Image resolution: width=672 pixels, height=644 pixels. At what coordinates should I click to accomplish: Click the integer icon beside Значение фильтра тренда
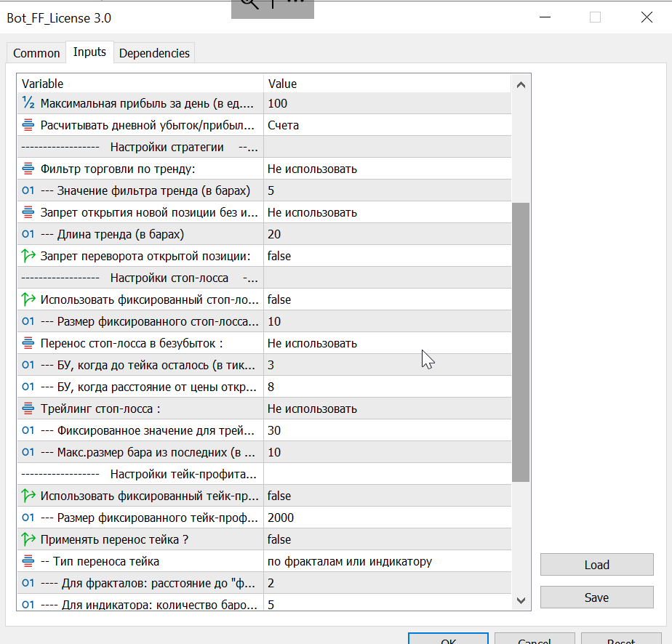click(28, 190)
